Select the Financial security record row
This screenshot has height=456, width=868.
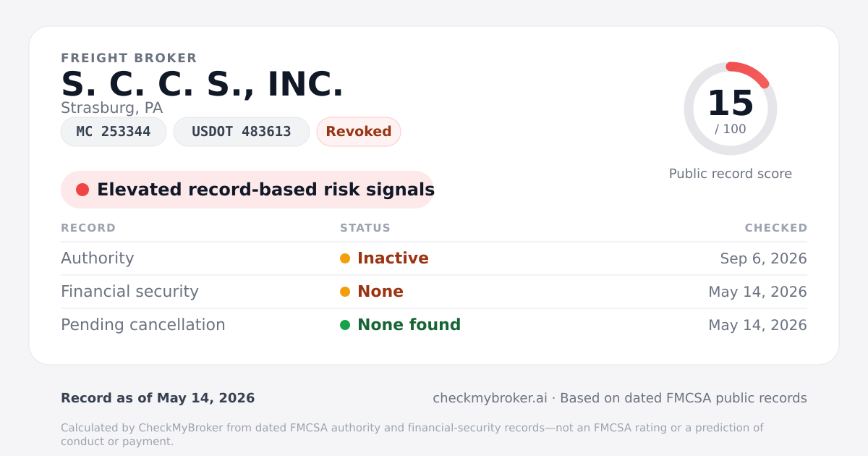[434, 292]
